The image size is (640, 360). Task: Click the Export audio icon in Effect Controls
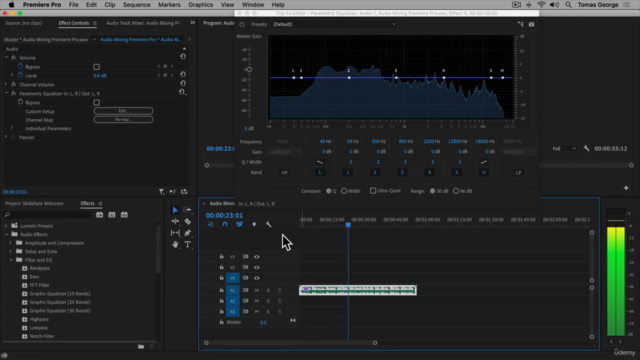coord(184,191)
